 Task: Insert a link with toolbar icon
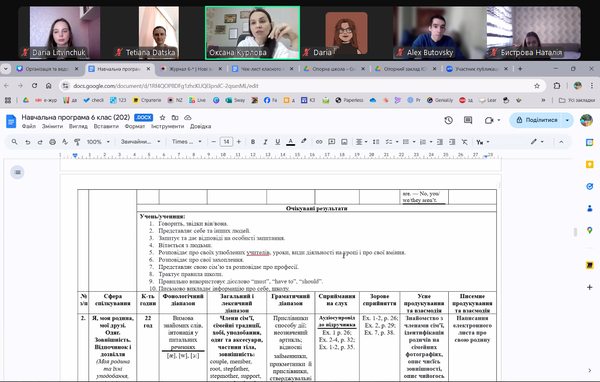click(319, 142)
